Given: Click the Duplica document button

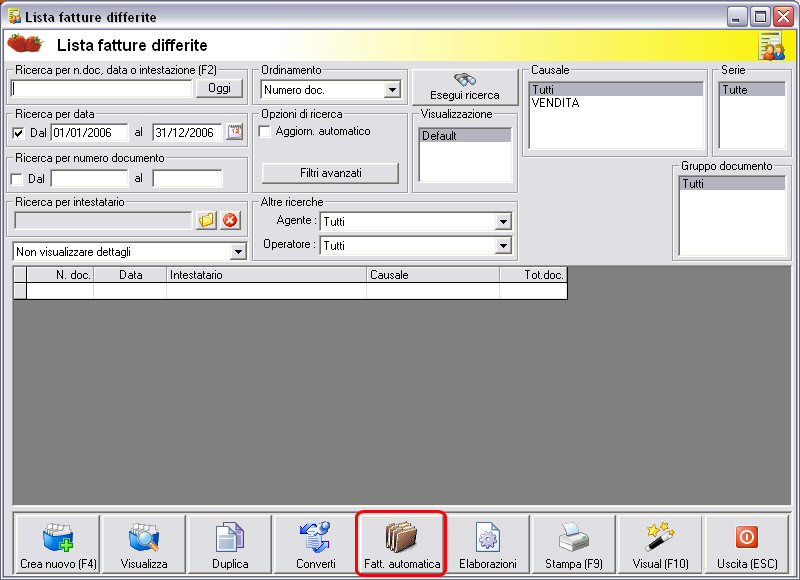Looking at the screenshot, I should pyautogui.click(x=230, y=544).
